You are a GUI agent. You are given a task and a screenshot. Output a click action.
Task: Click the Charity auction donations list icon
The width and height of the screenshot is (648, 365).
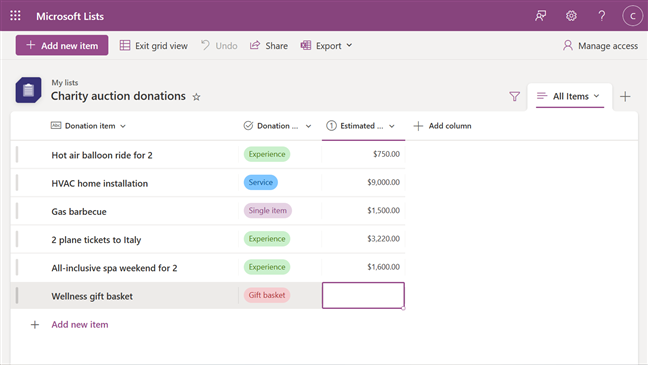[29, 90]
